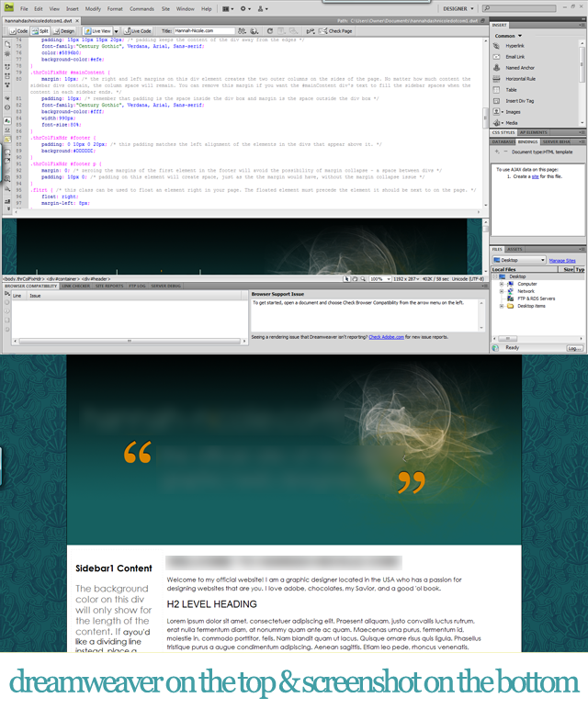
Task: Select the DATABASES panel tab
Action: (503, 142)
